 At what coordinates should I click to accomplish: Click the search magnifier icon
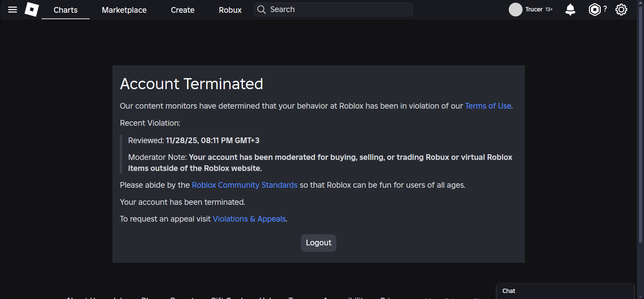pyautogui.click(x=261, y=9)
